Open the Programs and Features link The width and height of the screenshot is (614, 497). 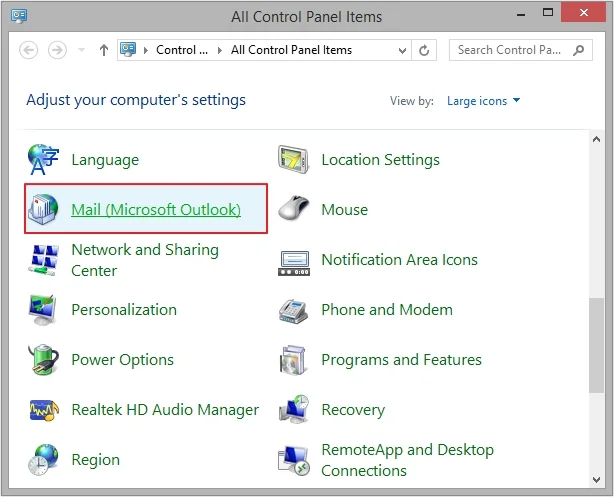click(401, 360)
